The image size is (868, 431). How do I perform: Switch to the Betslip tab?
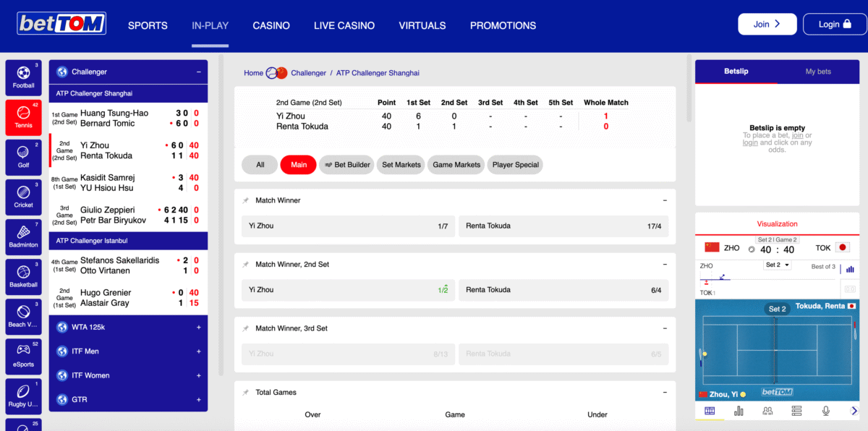tap(736, 72)
